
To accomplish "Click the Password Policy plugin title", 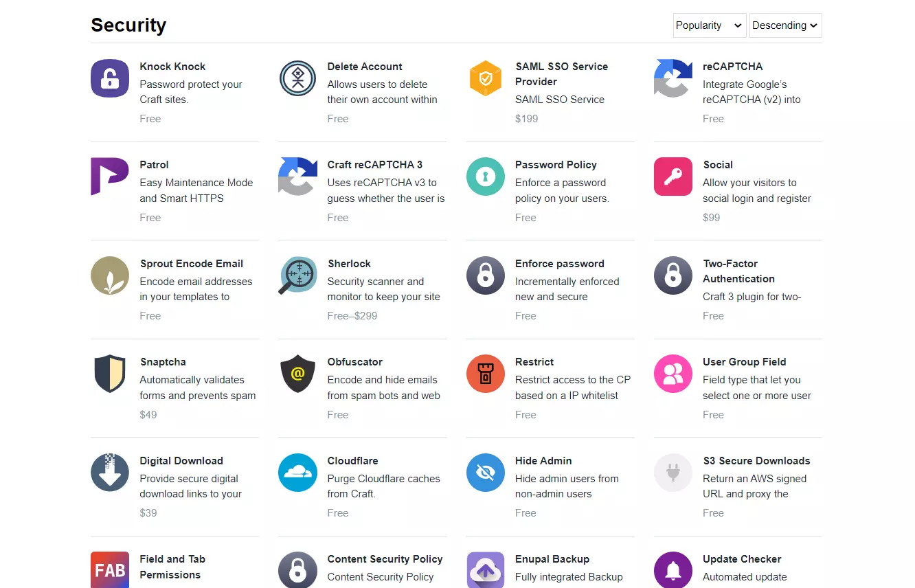I will 556,165.
